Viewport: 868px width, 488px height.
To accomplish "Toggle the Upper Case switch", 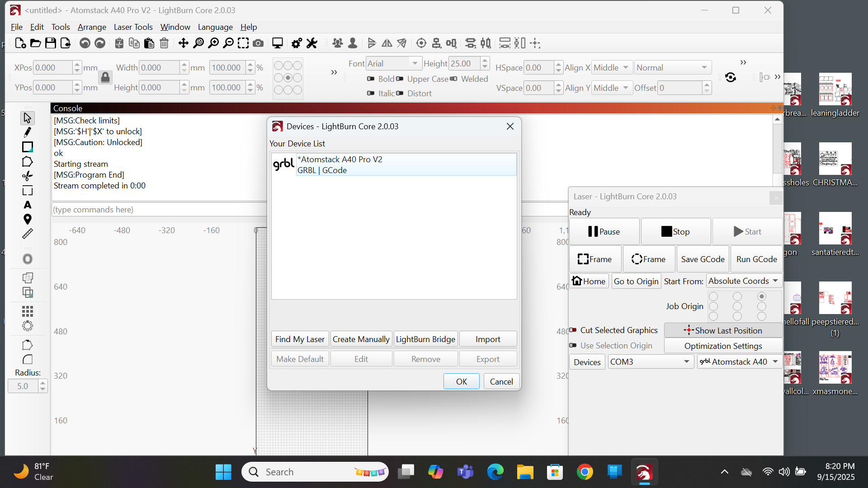I will [x=400, y=79].
